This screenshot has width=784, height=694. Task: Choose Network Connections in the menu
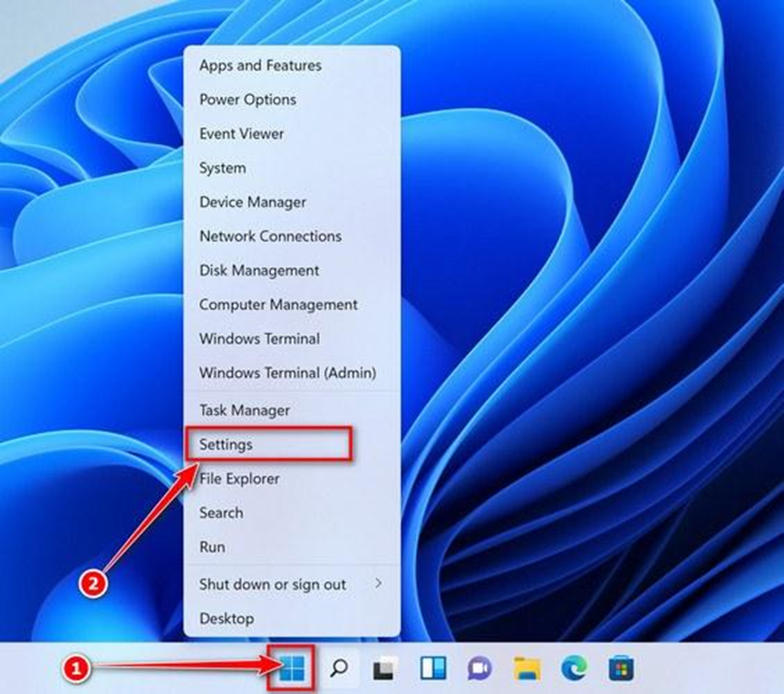[x=292, y=236]
